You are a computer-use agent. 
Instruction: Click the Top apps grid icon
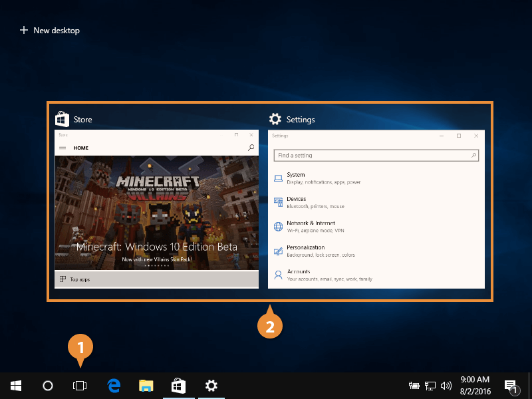[63, 279]
